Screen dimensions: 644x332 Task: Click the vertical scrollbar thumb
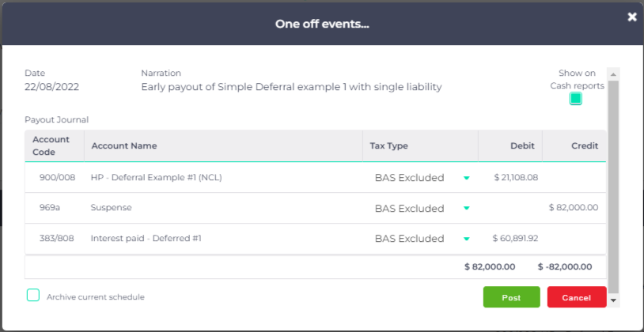(613, 187)
